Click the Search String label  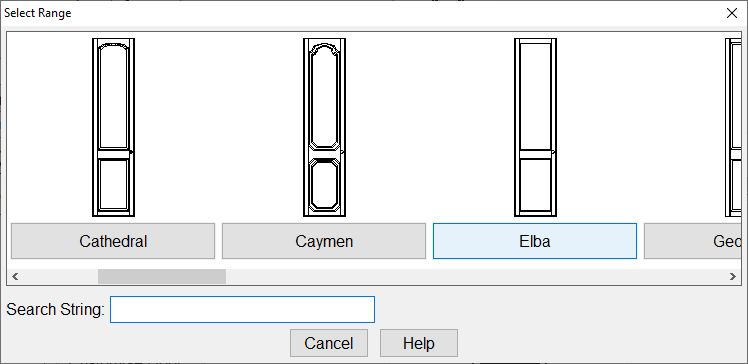pyautogui.click(x=55, y=310)
